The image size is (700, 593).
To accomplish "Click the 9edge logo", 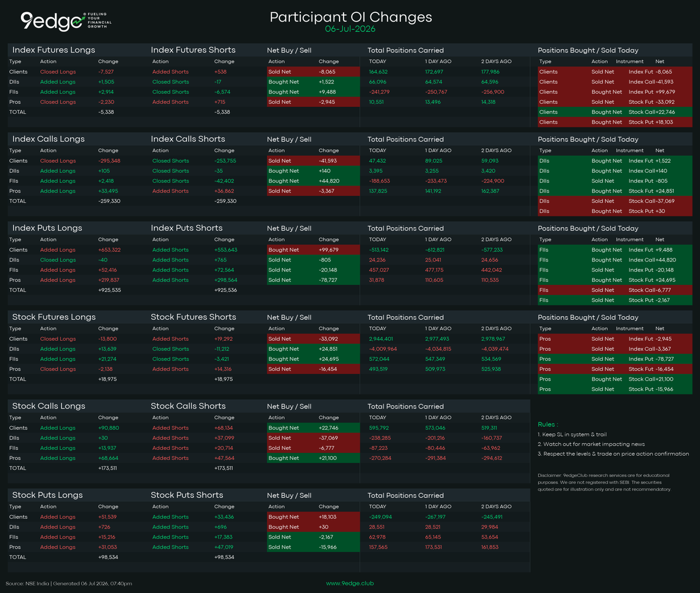I will [66, 21].
